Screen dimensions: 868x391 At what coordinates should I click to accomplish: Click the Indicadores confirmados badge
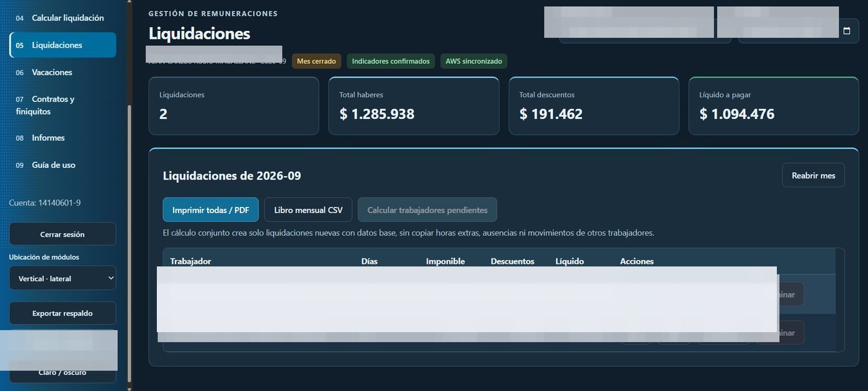391,61
